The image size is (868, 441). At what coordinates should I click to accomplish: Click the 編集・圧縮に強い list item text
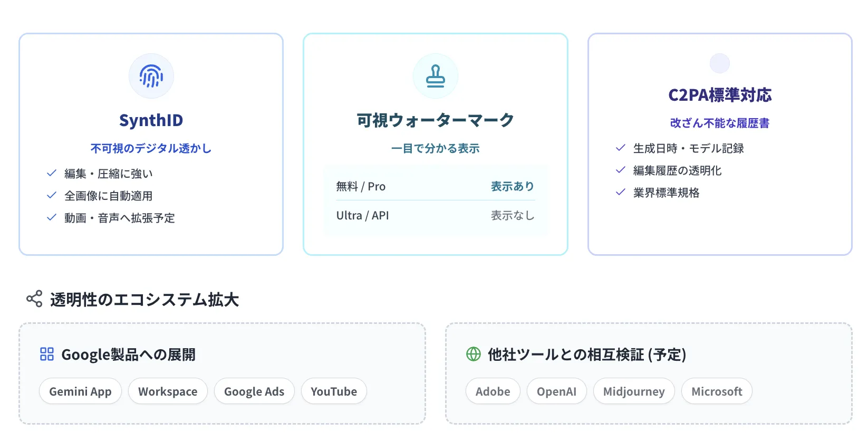(109, 174)
